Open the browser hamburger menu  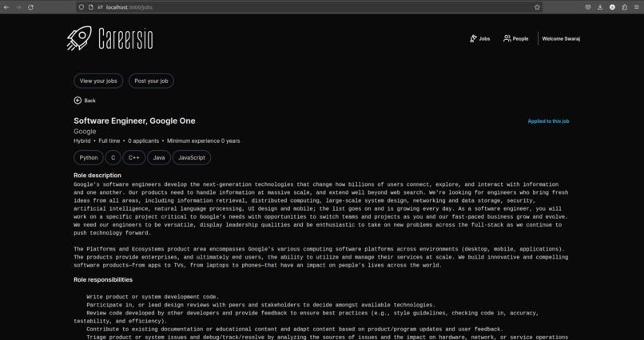637,7
